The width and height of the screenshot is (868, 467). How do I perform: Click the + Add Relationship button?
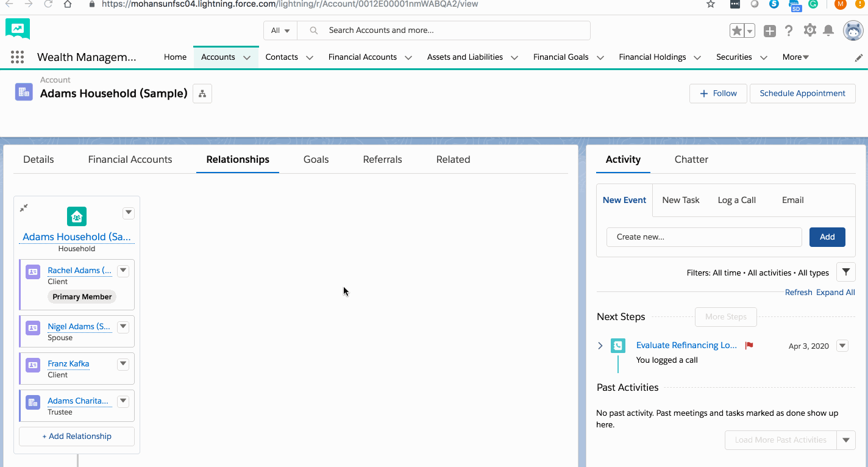pos(77,437)
